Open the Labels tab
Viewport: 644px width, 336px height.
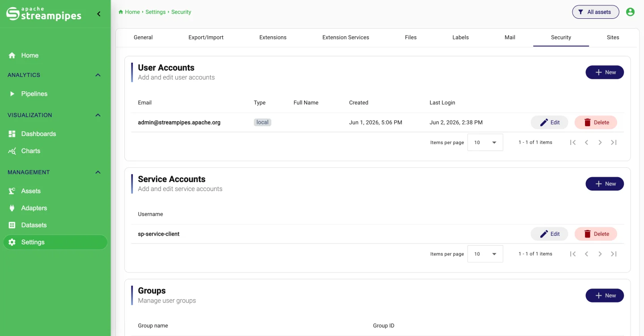[461, 38]
